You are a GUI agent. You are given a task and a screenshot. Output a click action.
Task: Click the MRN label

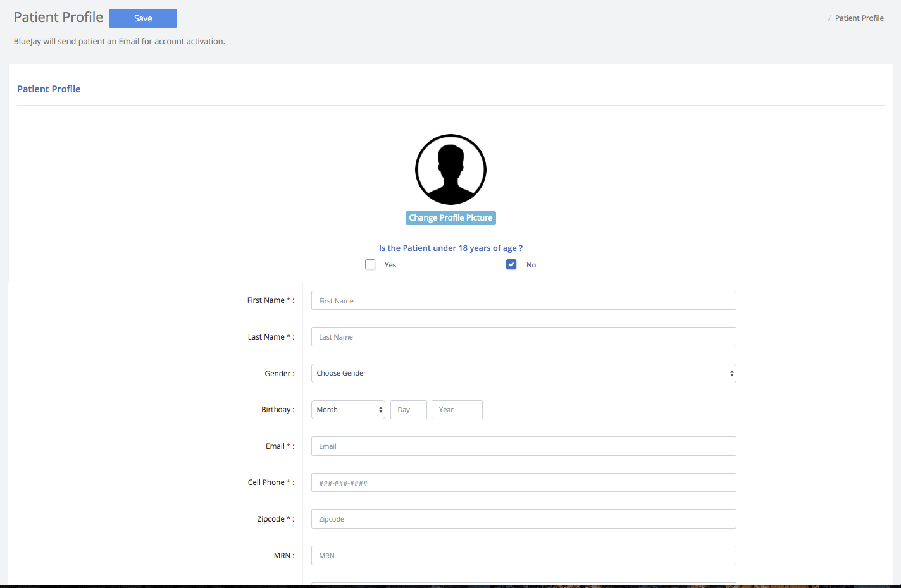coord(284,556)
